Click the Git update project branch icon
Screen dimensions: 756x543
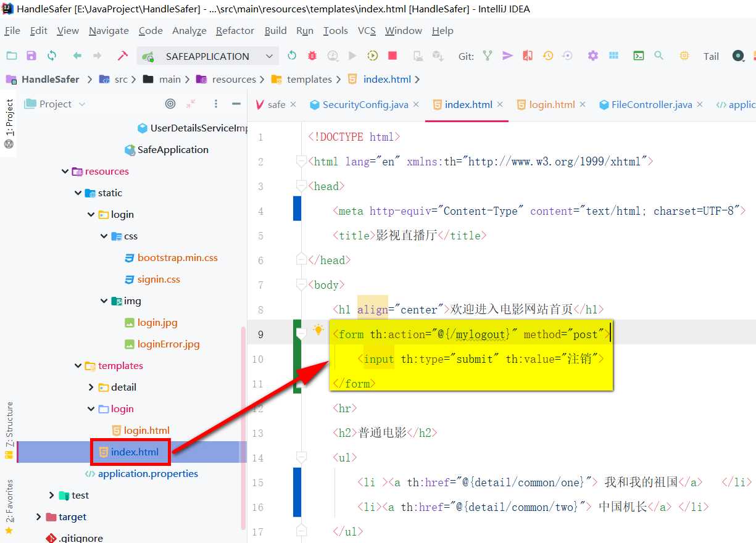coord(488,56)
